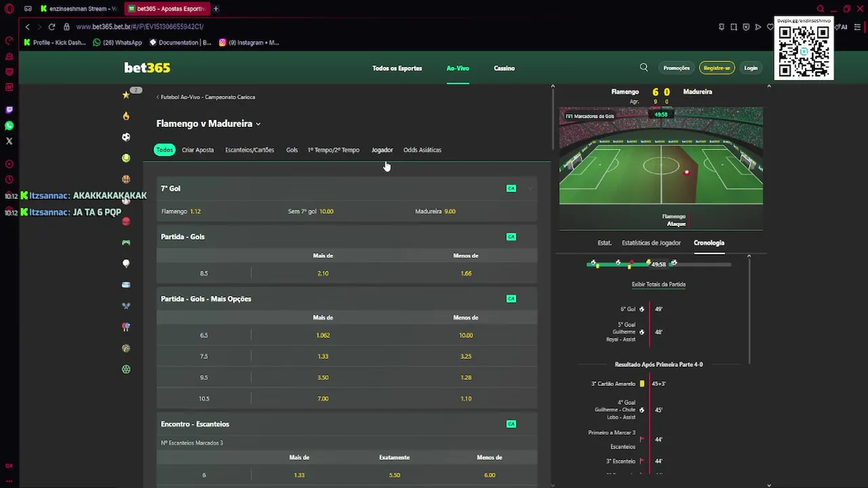Image resolution: width=868 pixels, height=488 pixels.
Task: Select the soccer ball sport icon
Action: pos(125,137)
